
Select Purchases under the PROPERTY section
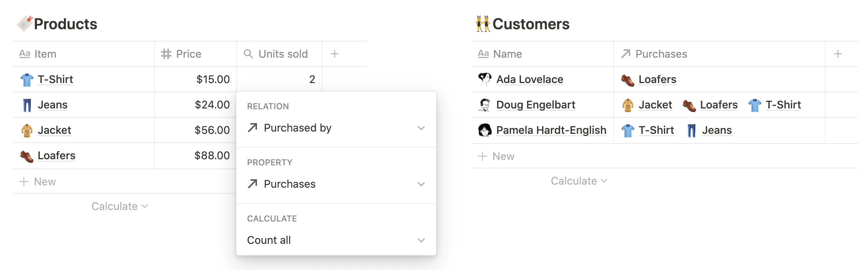tap(289, 184)
